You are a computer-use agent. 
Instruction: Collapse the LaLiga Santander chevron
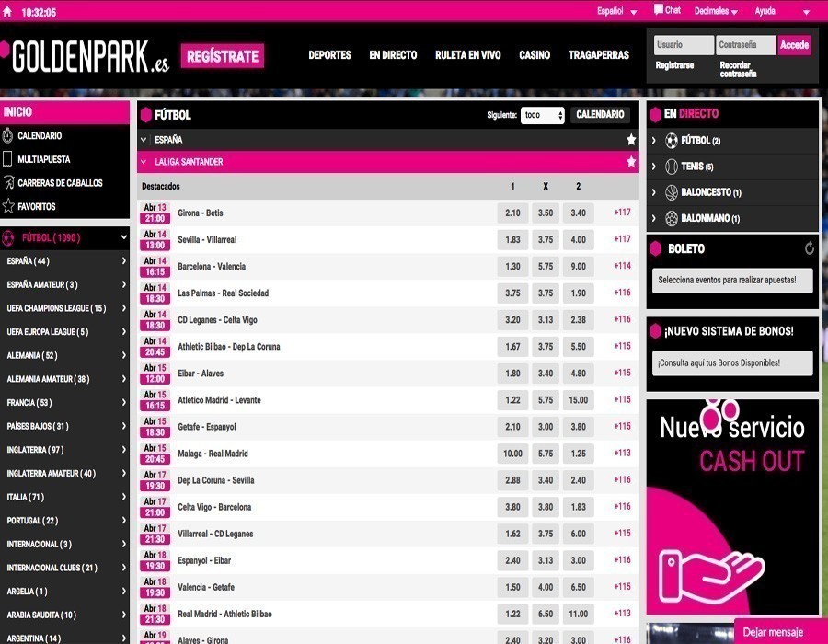(144, 162)
